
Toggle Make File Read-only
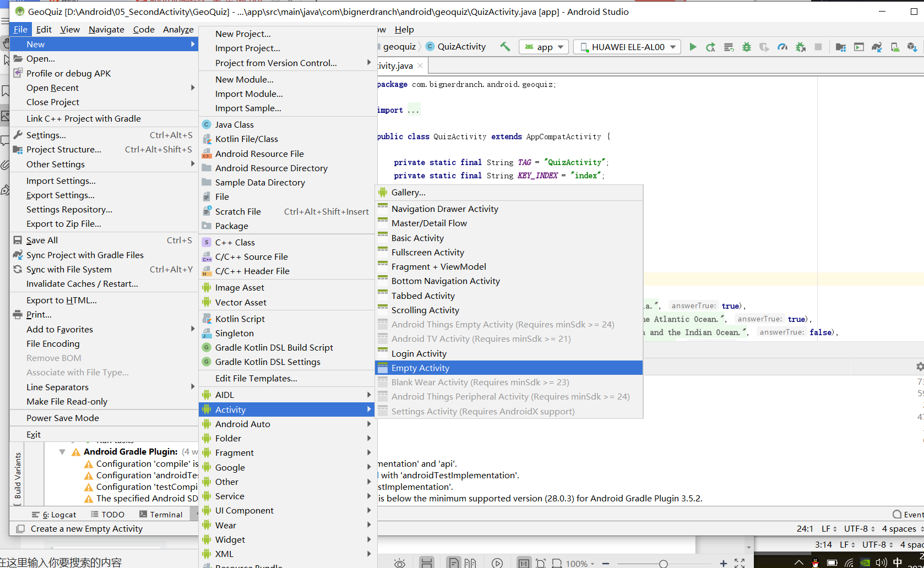coord(104,401)
